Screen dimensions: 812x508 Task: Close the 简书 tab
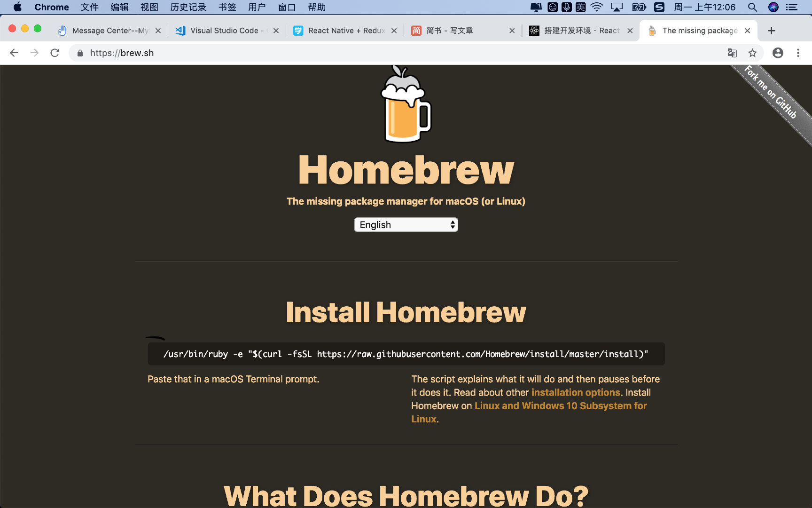pyautogui.click(x=512, y=31)
